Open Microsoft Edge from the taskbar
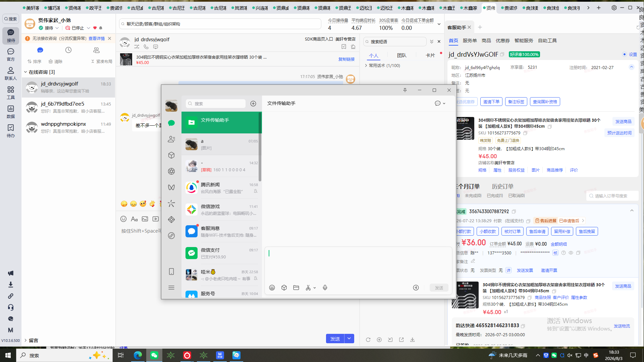Viewport: 644px width, 362px height. point(138,355)
